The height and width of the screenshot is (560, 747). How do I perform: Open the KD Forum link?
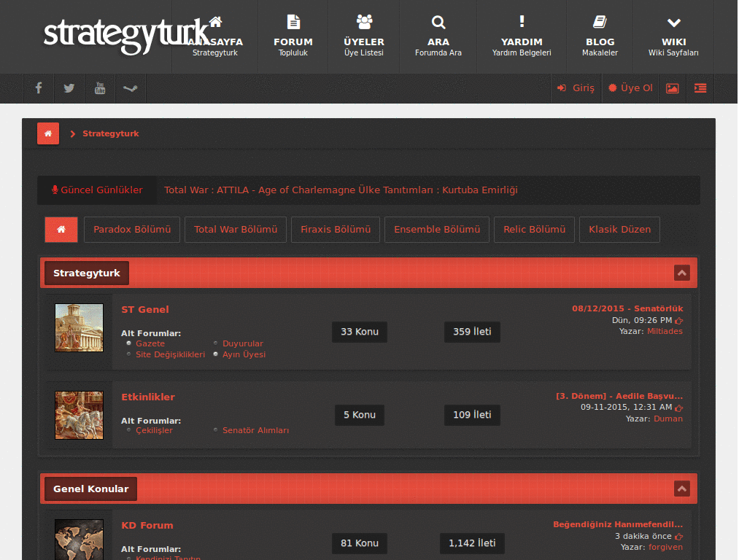(147, 525)
